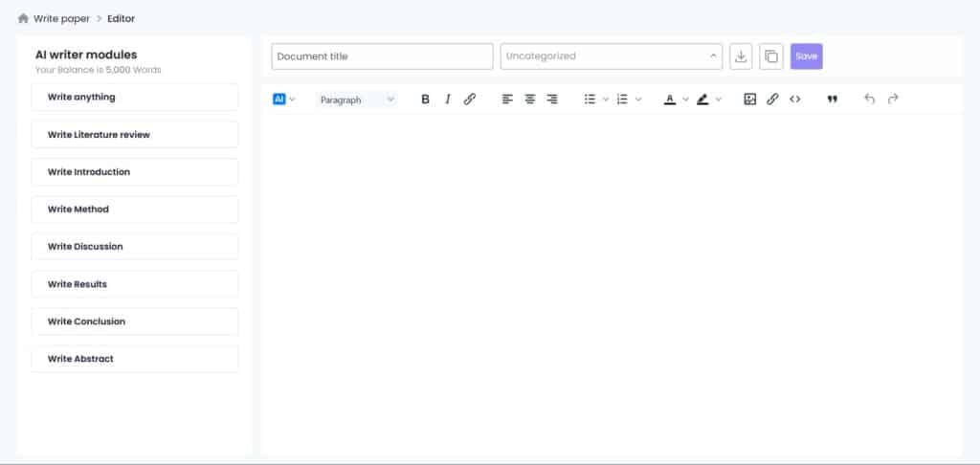Choose the Write Abstract module
Screen dimensions: 980x465
[x=135, y=359]
